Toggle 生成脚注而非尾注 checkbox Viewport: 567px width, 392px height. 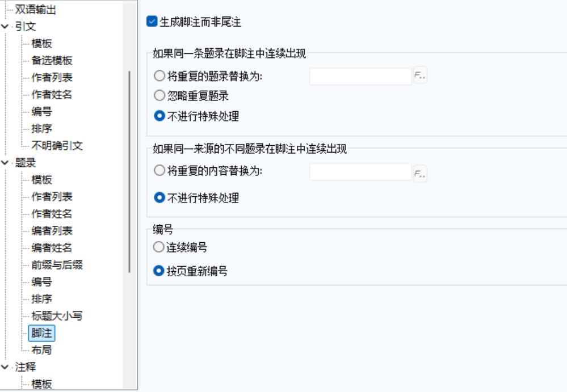tap(152, 22)
